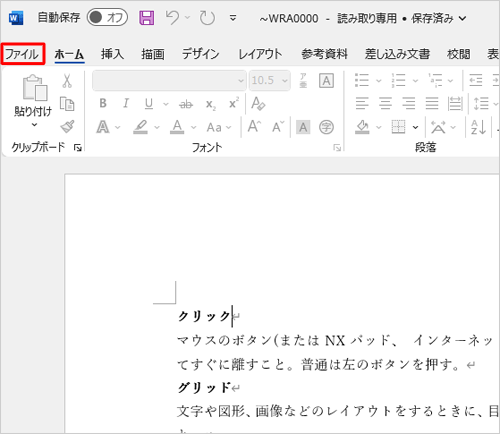Click the Numbering list icon
This screenshot has width=500, height=434.
pyautogui.click(x=398, y=80)
